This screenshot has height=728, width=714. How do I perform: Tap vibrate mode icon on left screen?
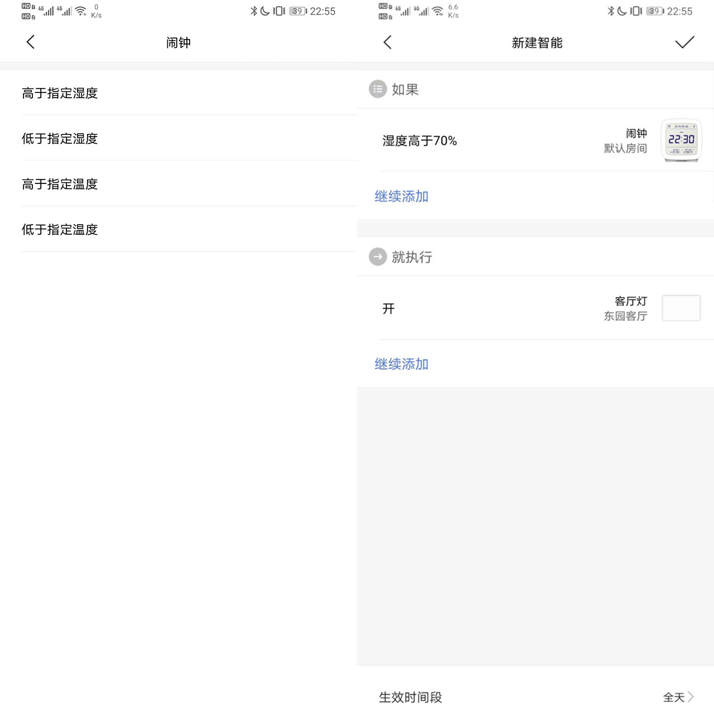coord(279,11)
